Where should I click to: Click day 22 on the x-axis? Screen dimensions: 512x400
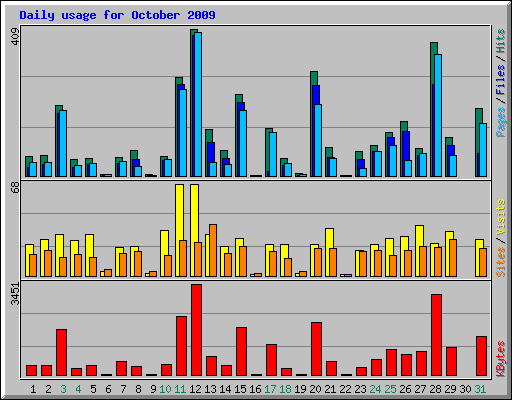pyautogui.click(x=345, y=389)
